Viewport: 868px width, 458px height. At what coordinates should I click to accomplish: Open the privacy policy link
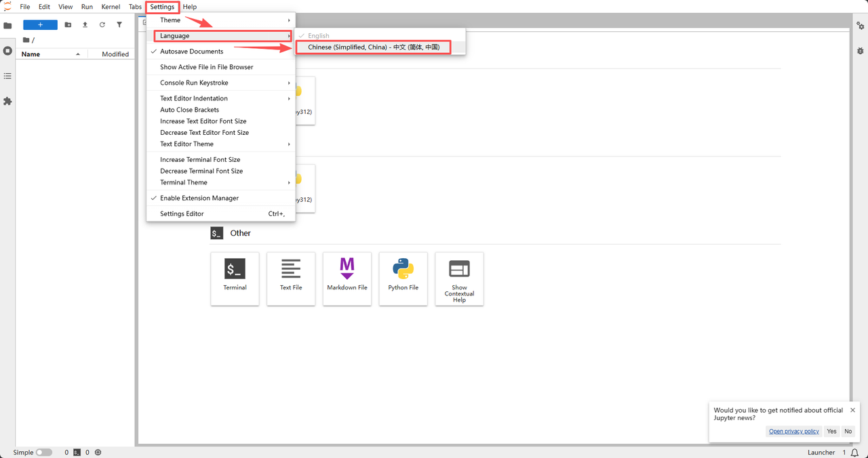793,432
